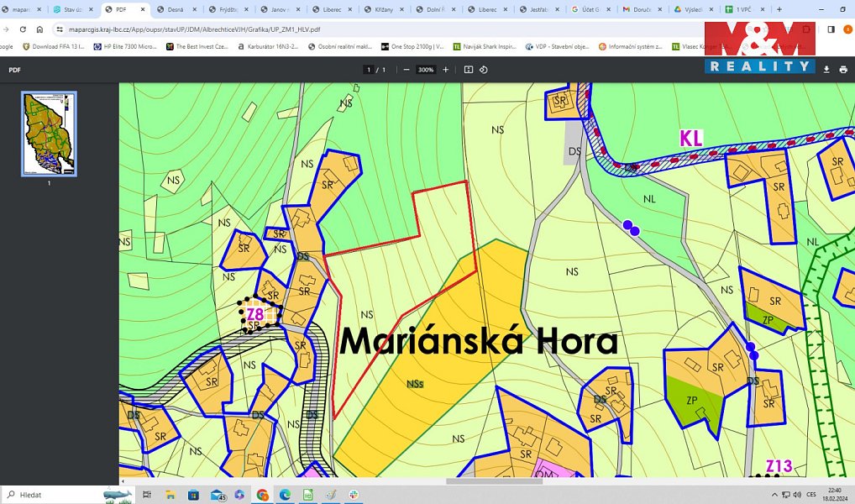855x504 pixels.
Task: Switch to the Gmail Doručené tab
Action: point(643,9)
